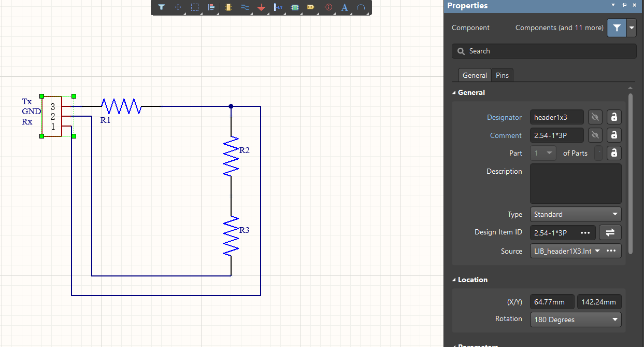Edit the Comment field 2.54-1*3P
This screenshot has width=644, height=347.
[x=557, y=135]
